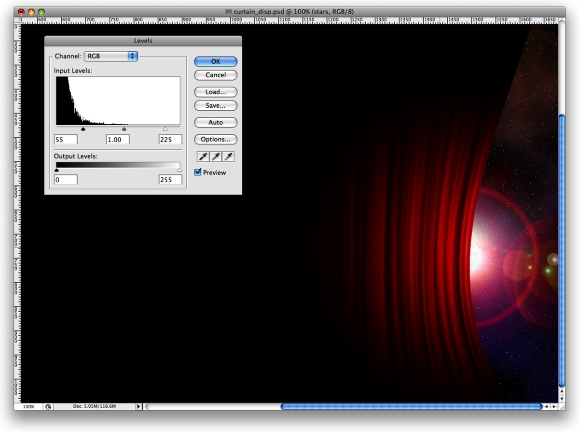Click the Save... button
Image resolution: width=580 pixels, height=432 pixels.
(x=216, y=105)
